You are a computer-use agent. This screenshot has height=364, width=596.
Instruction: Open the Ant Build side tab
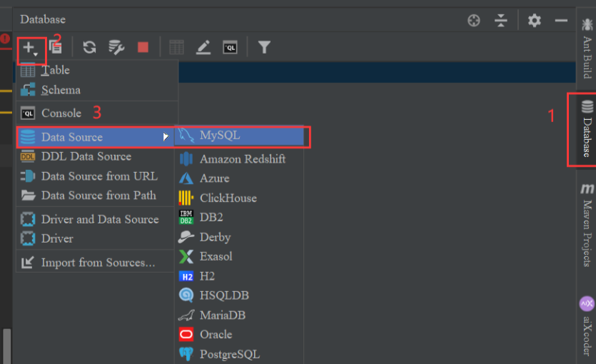point(587,49)
